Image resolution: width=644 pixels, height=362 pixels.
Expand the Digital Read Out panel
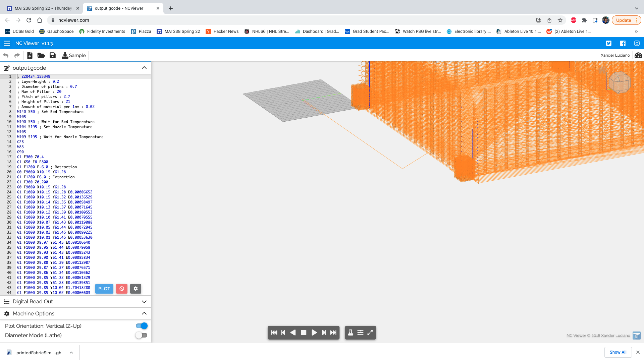(x=144, y=302)
